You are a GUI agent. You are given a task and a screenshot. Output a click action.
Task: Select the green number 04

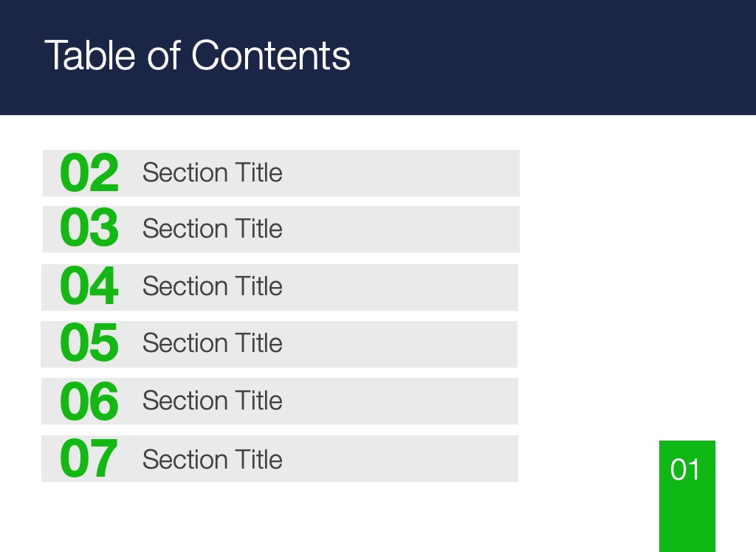pyautogui.click(x=89, y=286)
